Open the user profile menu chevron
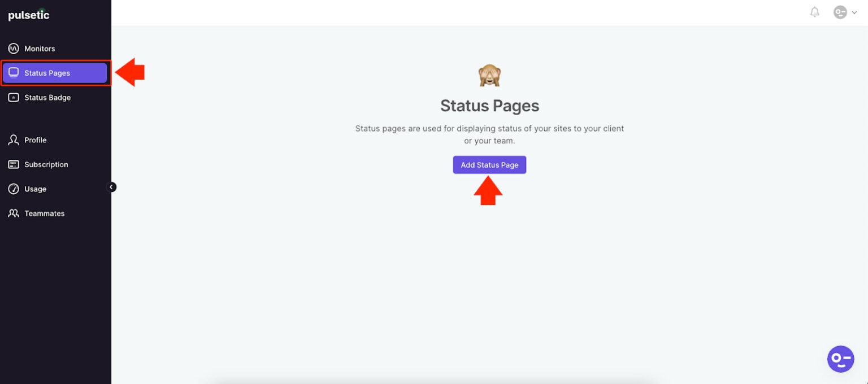Image resolution: width=868 pixels, height=384 pixels. 854,12
